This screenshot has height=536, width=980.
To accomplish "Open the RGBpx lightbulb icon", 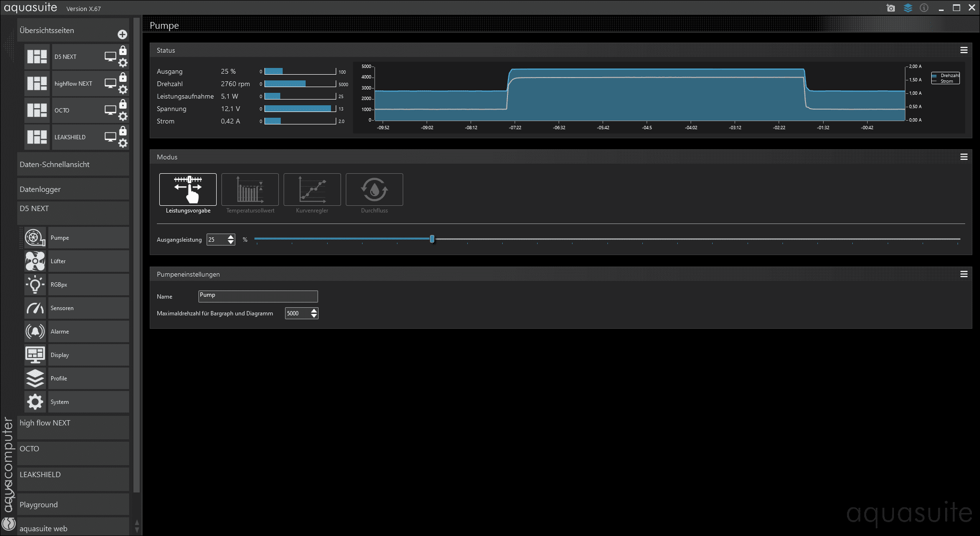I will (x=35, y=285).
